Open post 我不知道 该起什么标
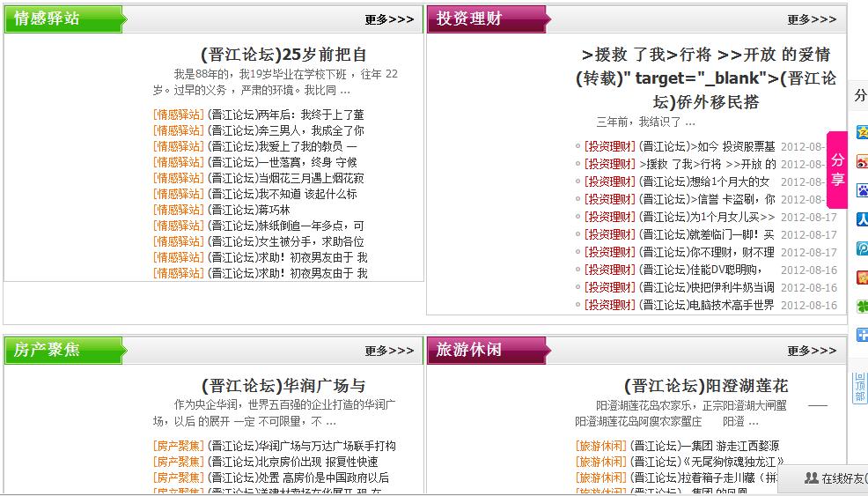Screen dimensions: 868x496 (x=283, y=194)
